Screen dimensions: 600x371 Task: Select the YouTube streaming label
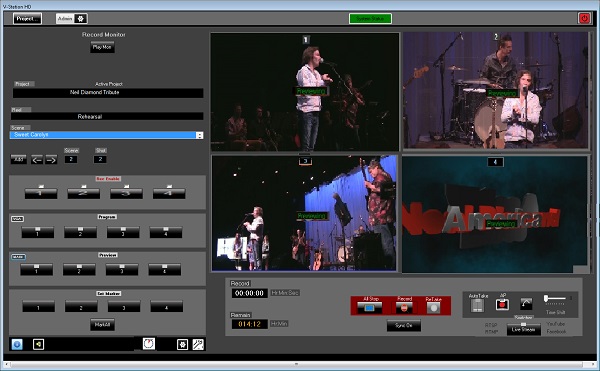[x=556, y=324]
